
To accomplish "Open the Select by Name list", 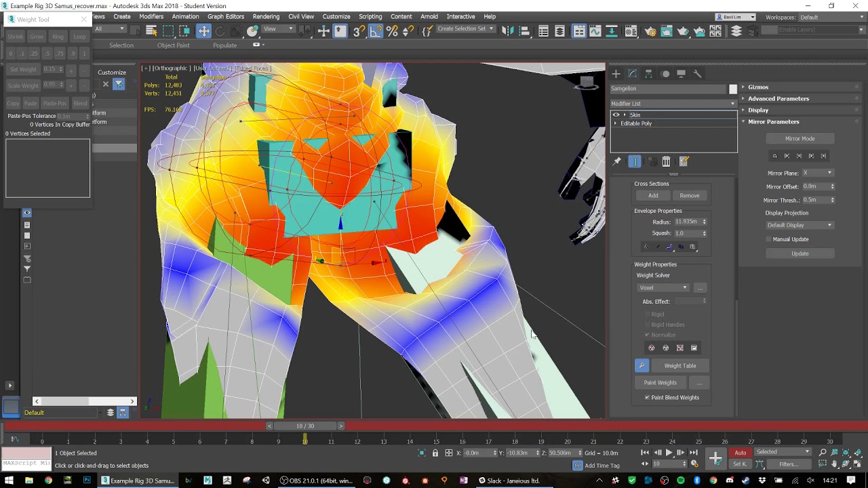I will point(151,30).
